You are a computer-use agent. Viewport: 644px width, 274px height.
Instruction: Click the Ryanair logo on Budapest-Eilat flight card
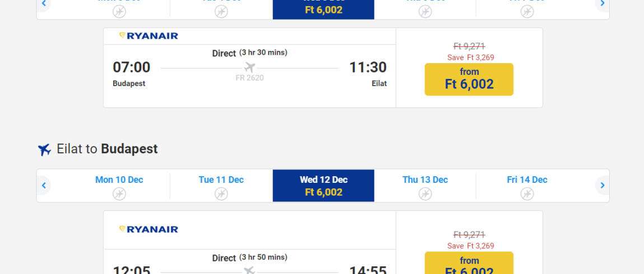[148, 36]
